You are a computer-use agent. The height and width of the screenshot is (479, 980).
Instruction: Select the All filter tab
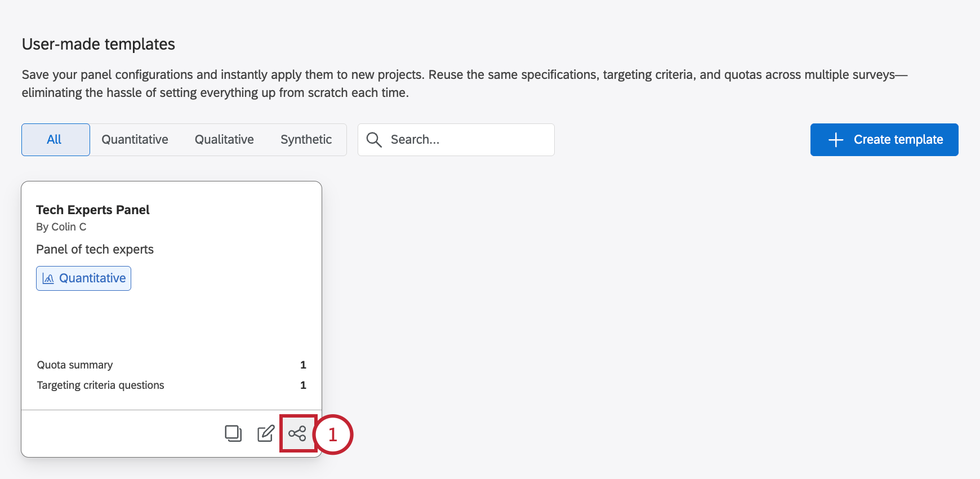(x=56, y=140)
